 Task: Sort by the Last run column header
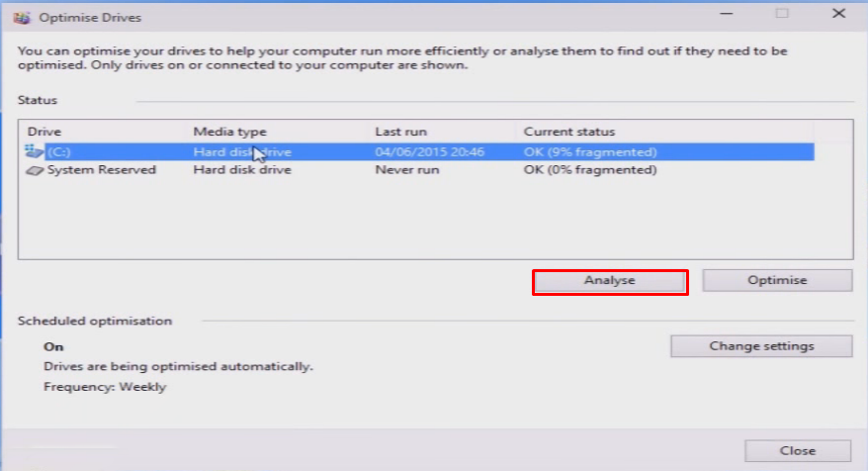click(400, 132)
